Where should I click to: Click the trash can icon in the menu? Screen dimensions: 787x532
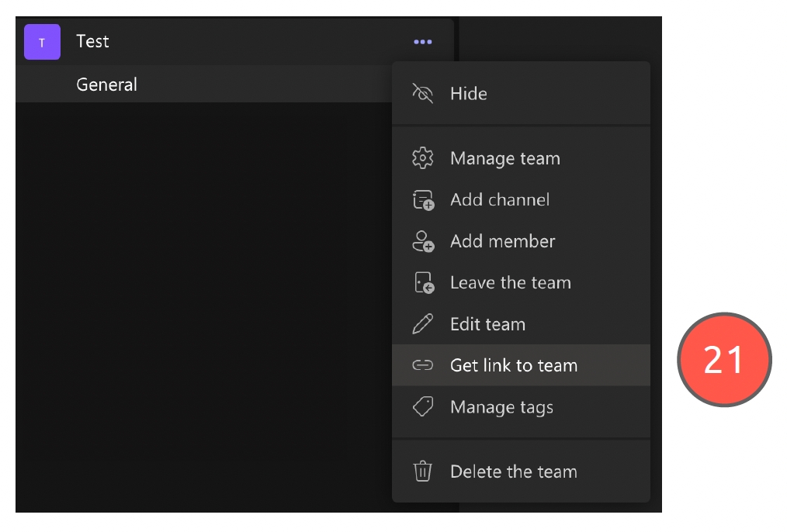(x=422, y=472)
